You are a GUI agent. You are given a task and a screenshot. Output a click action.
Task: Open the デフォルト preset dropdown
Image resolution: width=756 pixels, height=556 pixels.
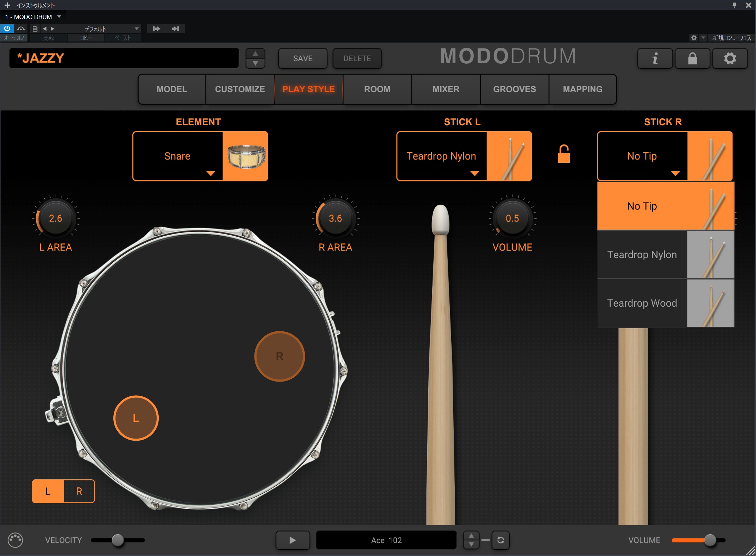99,28
